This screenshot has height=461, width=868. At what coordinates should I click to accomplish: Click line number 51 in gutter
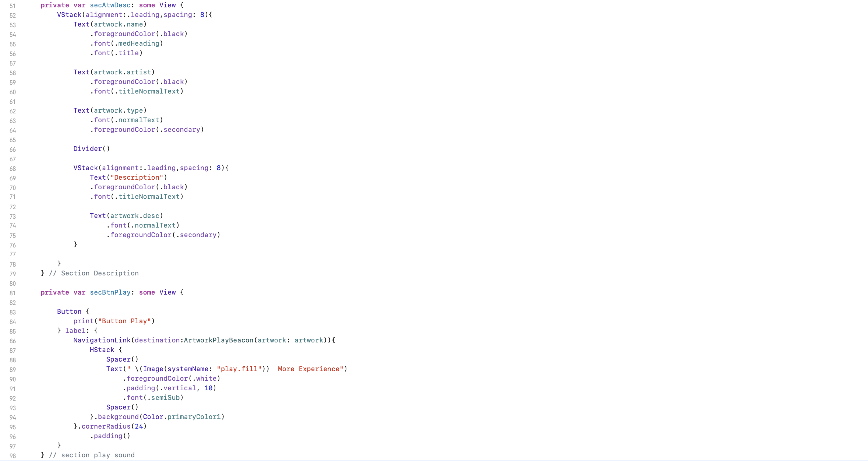(x=13, y=6)
